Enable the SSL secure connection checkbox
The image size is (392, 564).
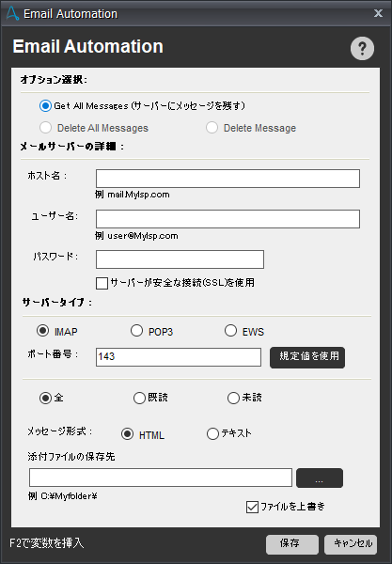[x=102, y=283]
